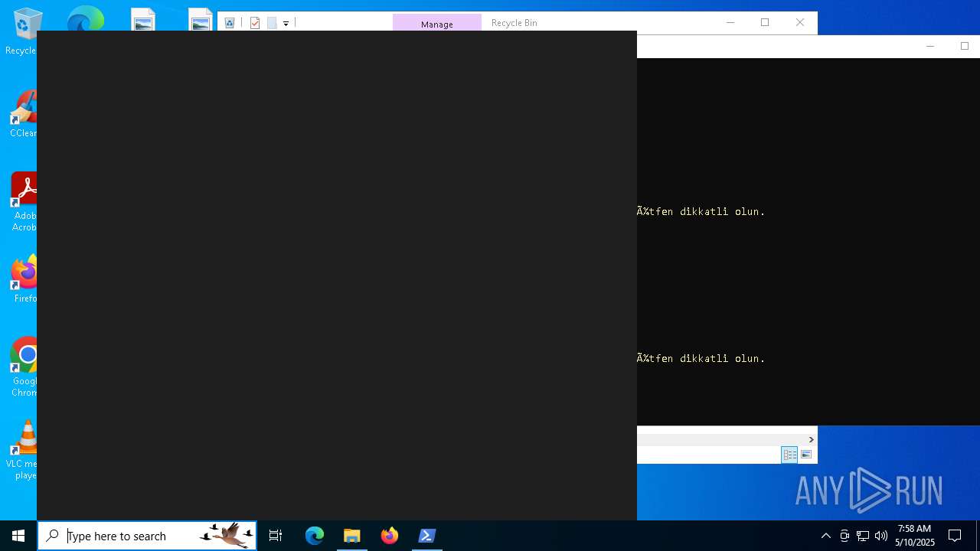Maximize the console window
Viewport: 980px width, 551px height.
(x=965, y=47)
